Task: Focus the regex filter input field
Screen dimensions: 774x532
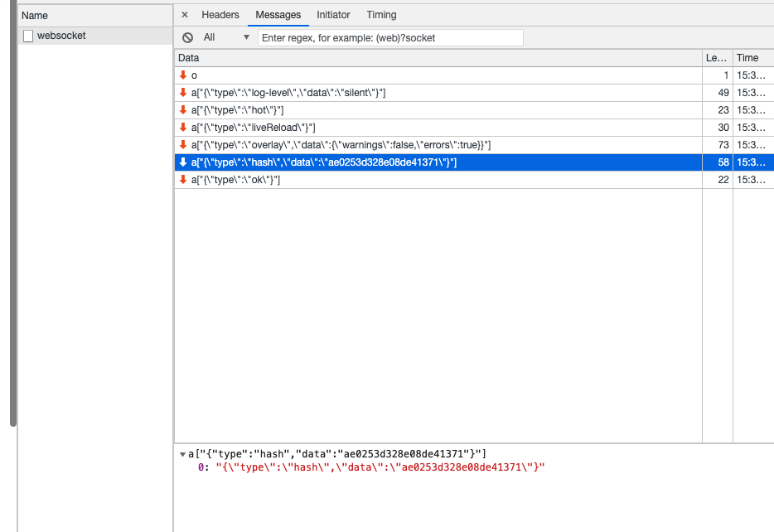Action: click(390, 37)
